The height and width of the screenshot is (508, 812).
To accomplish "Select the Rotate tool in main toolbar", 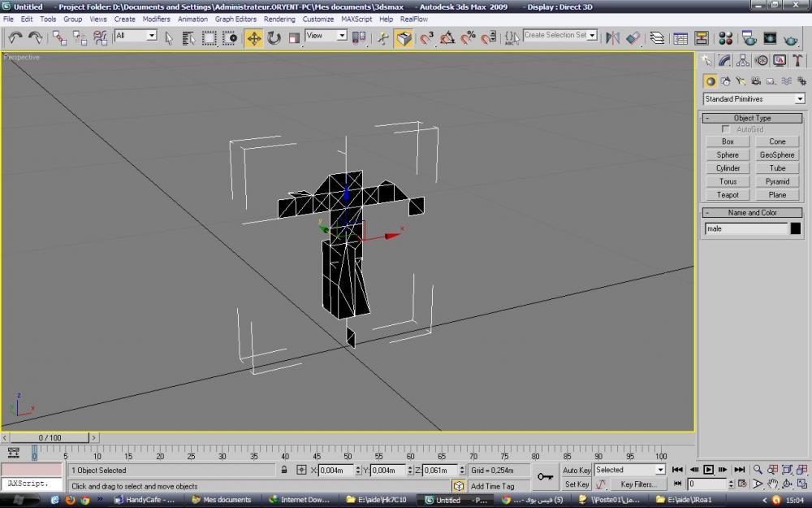I will [274, 38].
